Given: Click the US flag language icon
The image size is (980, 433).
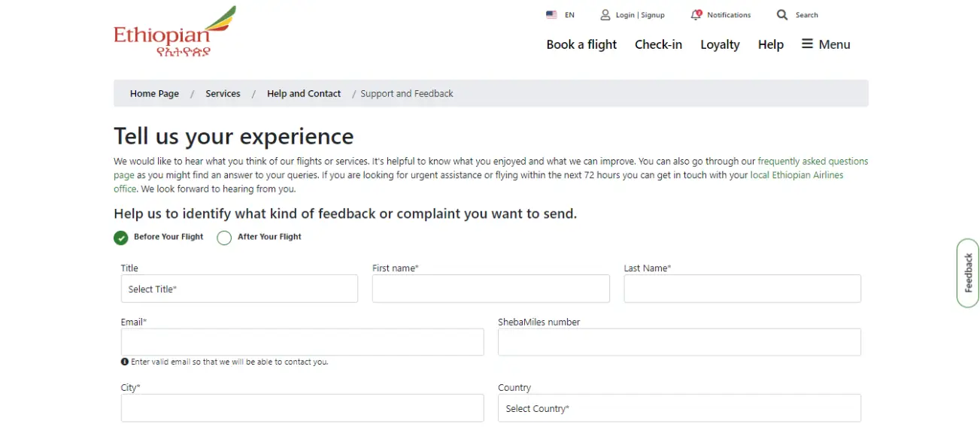Looking at the screenshot, I should coord(551,15).
